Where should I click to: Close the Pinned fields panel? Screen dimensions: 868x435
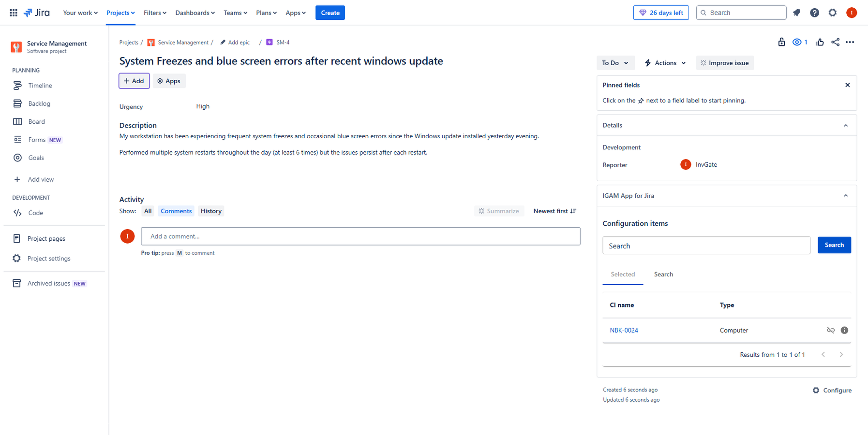coord(848,85)
